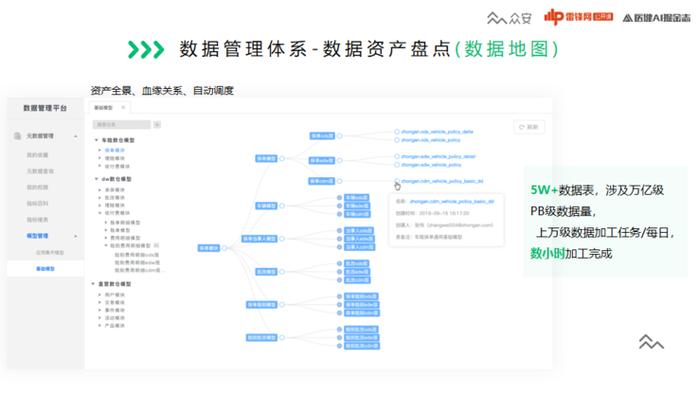This screenshot has height=394, width=700.
Task: Collapse the 监管数仓模型 tree group
Action: tap(93, 284)
